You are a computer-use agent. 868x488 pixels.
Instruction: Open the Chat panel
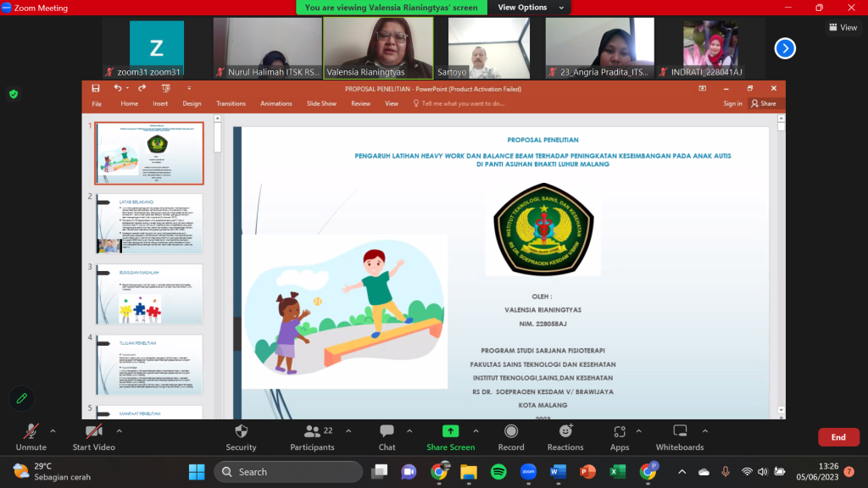(387, 437)
